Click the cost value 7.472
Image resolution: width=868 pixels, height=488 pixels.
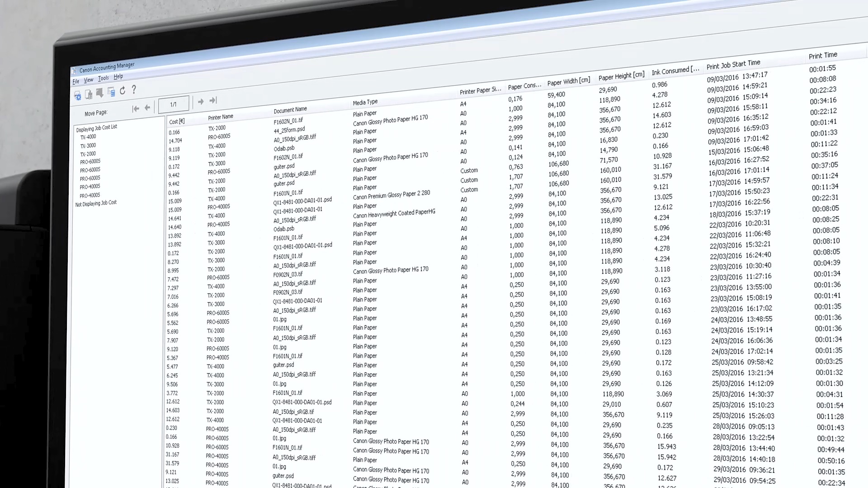pos(173,280)
